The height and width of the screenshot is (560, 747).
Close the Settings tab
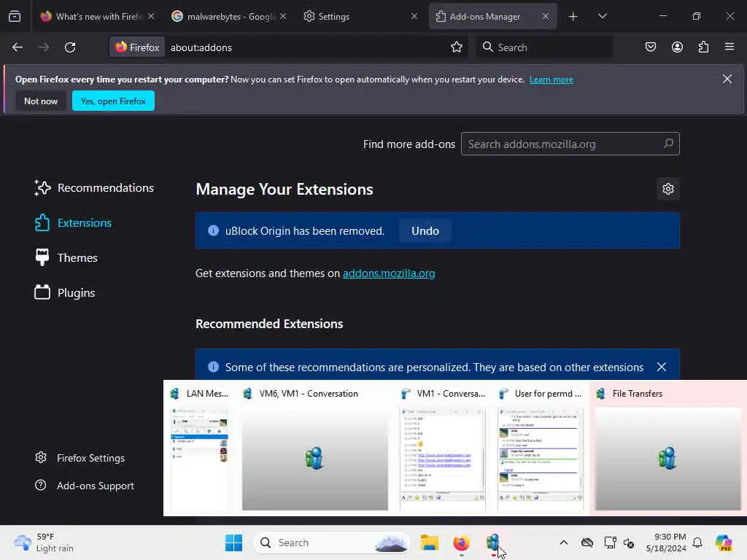pyautogui.click(x=414, y=16)
